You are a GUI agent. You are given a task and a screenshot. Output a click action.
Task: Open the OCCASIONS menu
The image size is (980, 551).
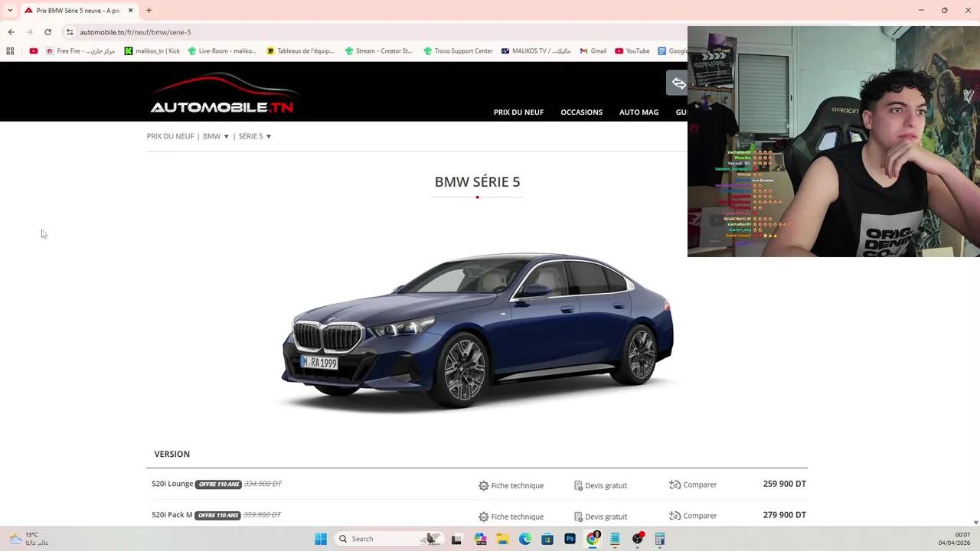point(582,112)
